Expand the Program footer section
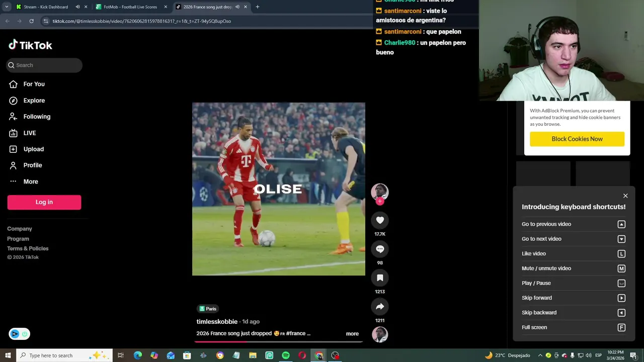Image resolution: width=644 pixels, height=362 pixels. pyautogui.click(x=18, y=239)
